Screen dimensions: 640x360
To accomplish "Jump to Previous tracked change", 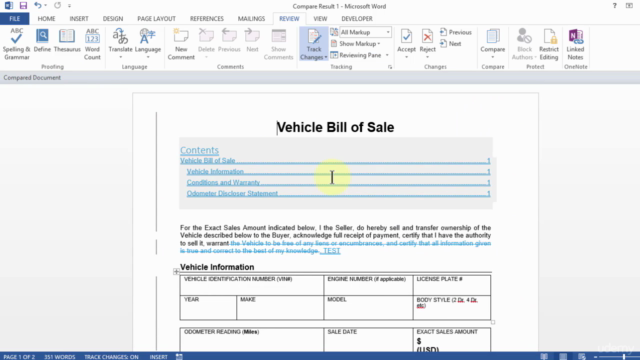I will click(456, 32).
